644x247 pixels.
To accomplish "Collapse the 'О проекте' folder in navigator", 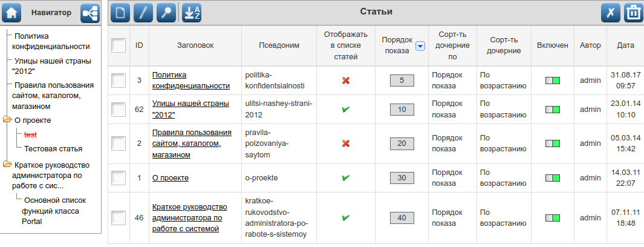I will coord(8,120).
